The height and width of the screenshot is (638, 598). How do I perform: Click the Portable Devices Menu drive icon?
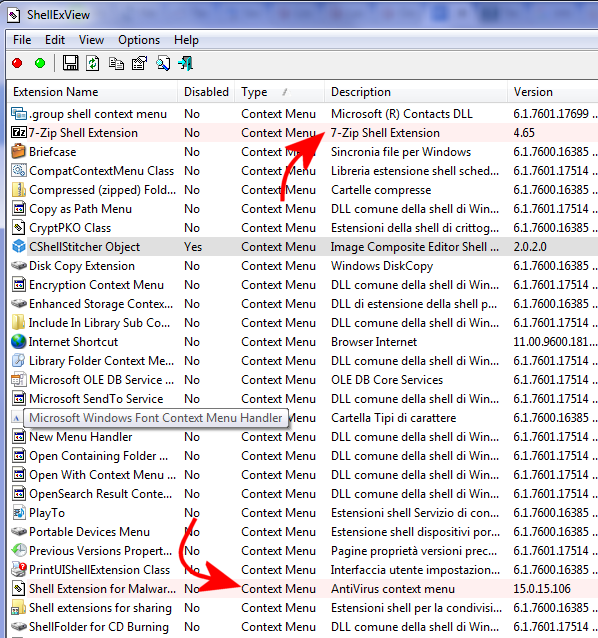coord(18,531)
